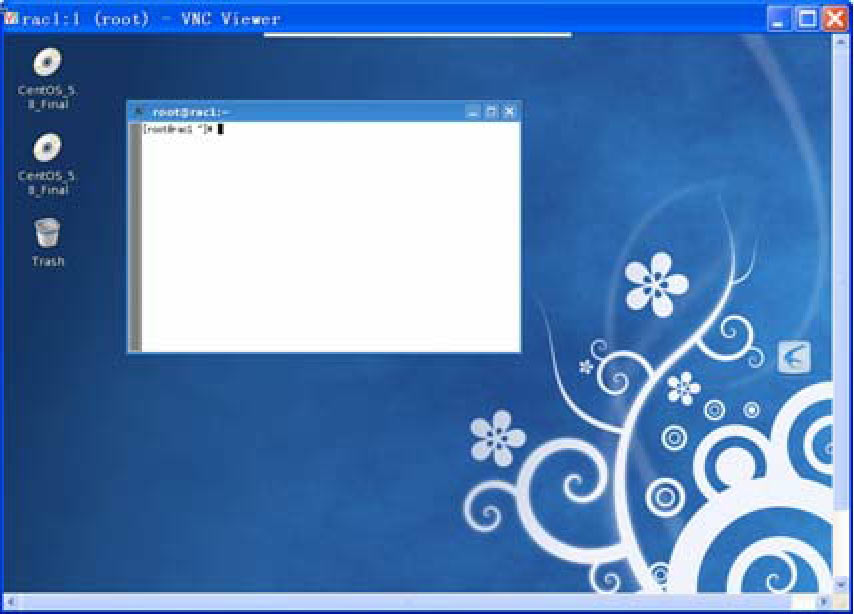Click the root@rac1 terminal title bar
This screenshot has height=614, width=854.
tap(324, 112)
